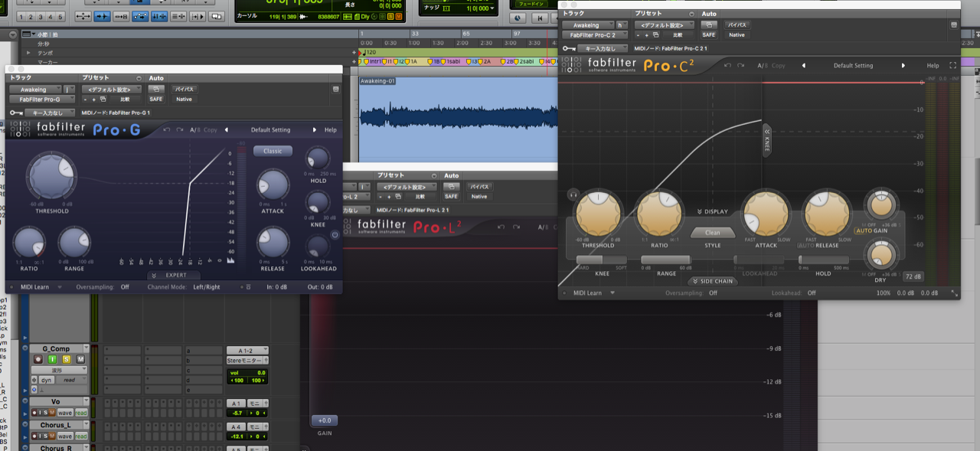Click Native button in Pro-C 2 window
980x451 pixels.
pyautogui.click(x=737, y=34)
